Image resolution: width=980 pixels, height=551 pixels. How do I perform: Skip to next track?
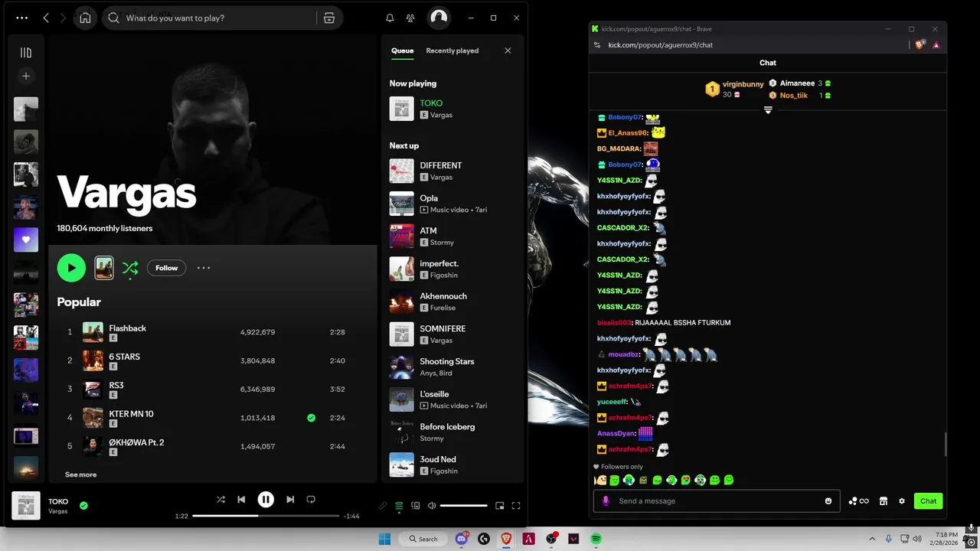pyautogui.click(x=290, y=500)
